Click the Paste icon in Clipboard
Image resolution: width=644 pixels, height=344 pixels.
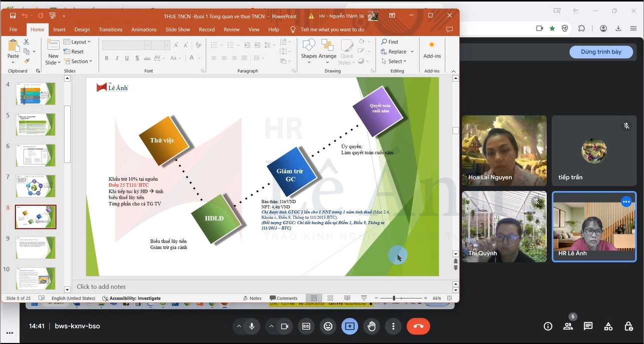click(13, 48)
